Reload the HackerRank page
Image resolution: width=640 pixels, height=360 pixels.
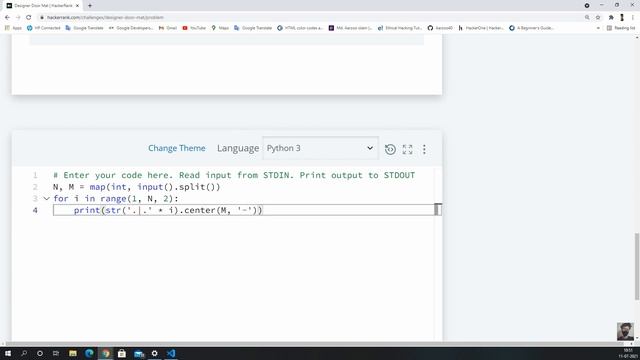pos(29,18)
